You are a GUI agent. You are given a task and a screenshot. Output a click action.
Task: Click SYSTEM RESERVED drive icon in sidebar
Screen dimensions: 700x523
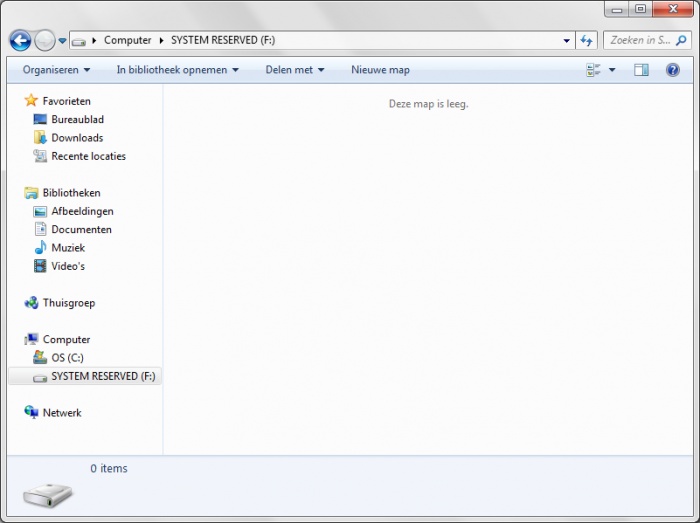click(40, 378)
